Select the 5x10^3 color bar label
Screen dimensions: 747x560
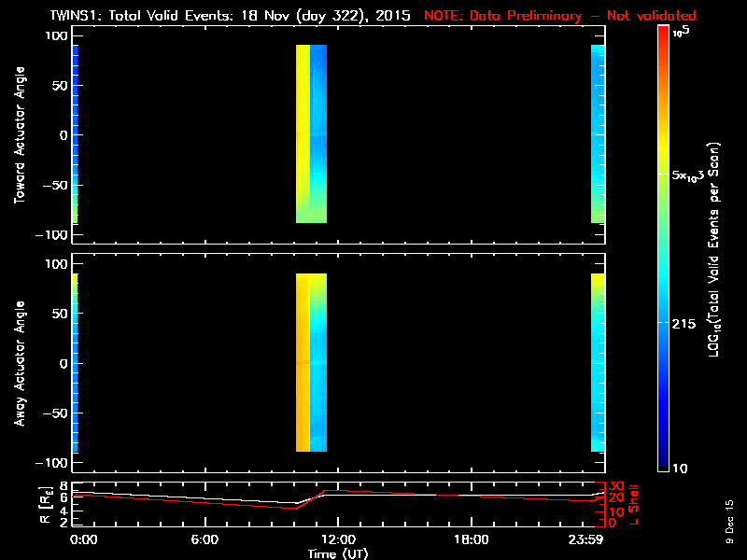pyautogui.click(x=691, y=175)
